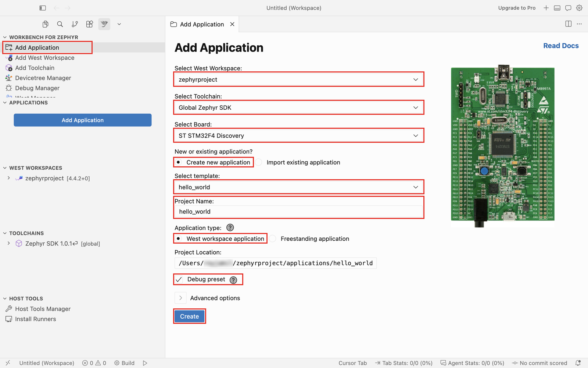The height and width of the screenshot is (368, 588).
Task: Open the Extensions blocks icon
Action: tap(90, 24)
